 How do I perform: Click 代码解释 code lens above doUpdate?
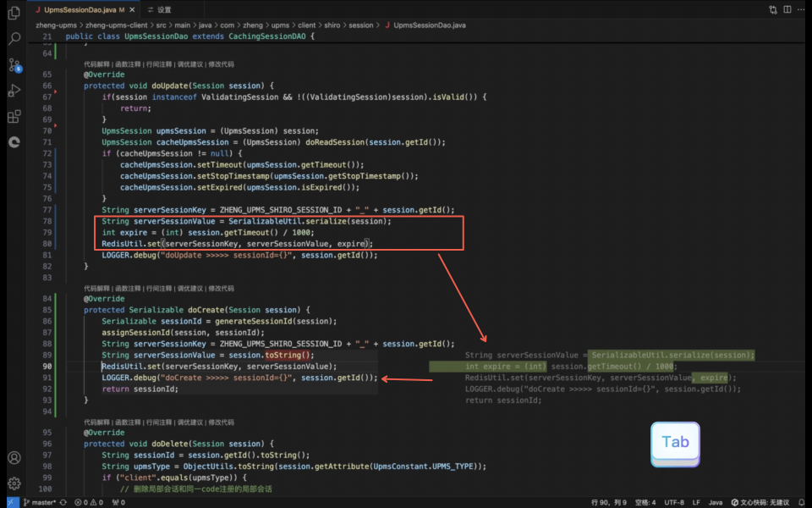click(96, 64)
